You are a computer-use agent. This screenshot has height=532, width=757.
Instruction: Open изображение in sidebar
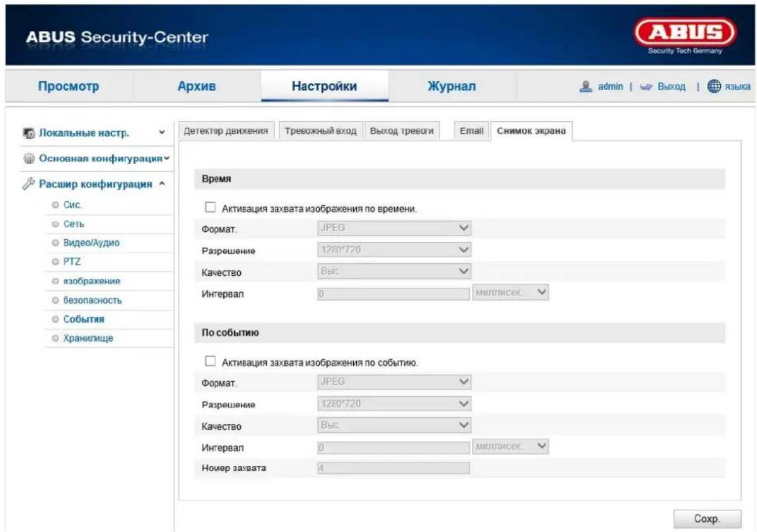(x=91, y=281)
